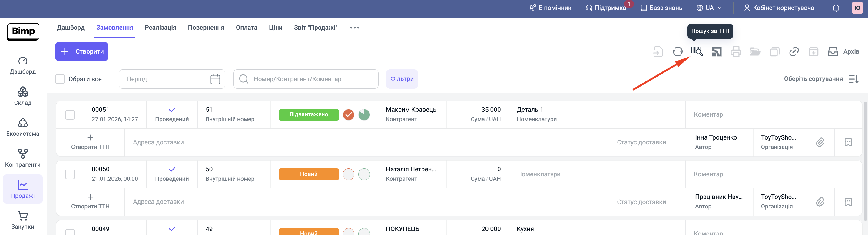Open the Архів inbox icon
The width and height of the screenshot is (868, 235).
click(833, 51)
